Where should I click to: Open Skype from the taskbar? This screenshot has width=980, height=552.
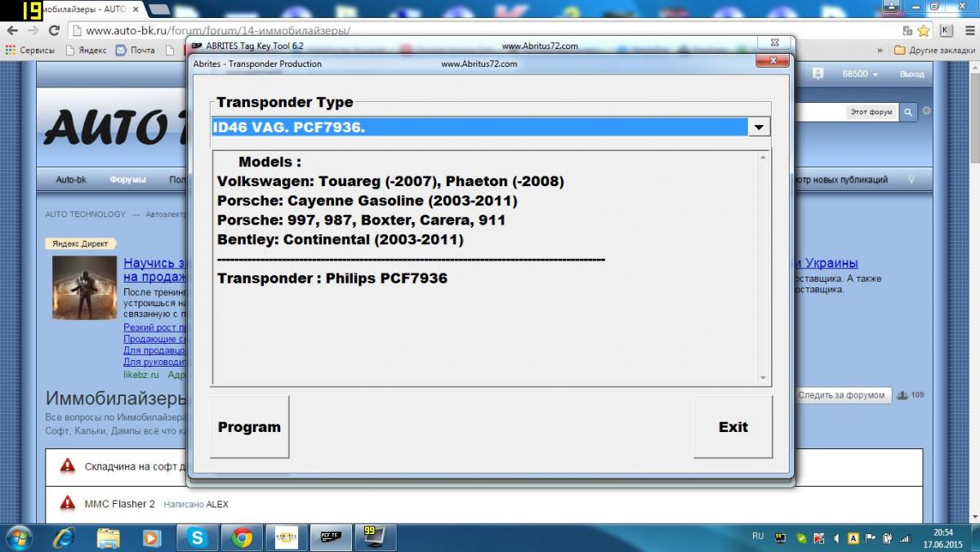coord(197,537)
